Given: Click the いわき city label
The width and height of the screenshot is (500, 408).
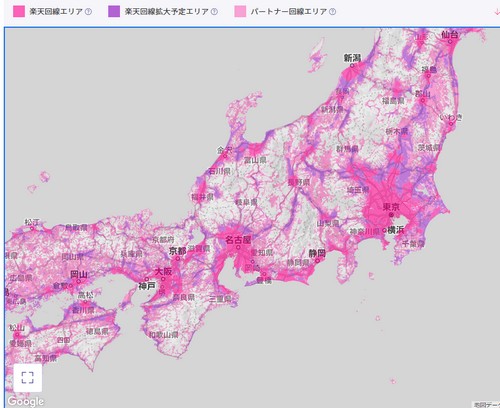Looking at the screenshot, I should [x=451, y=117].
